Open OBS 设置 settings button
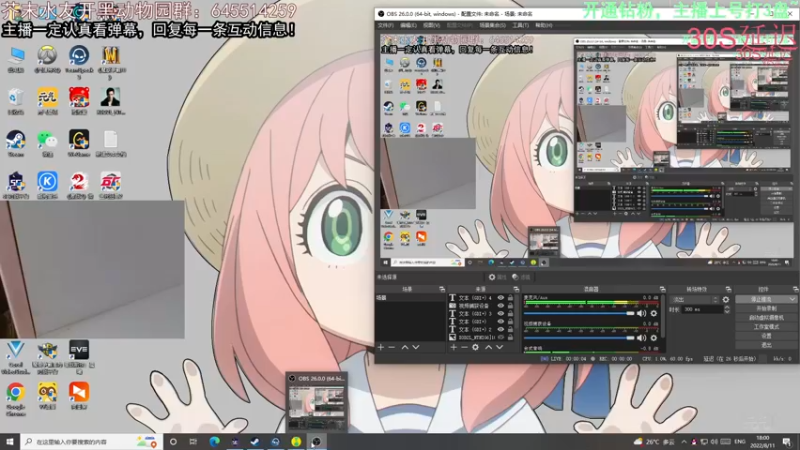Screen dimensions: 800x450 766,336
